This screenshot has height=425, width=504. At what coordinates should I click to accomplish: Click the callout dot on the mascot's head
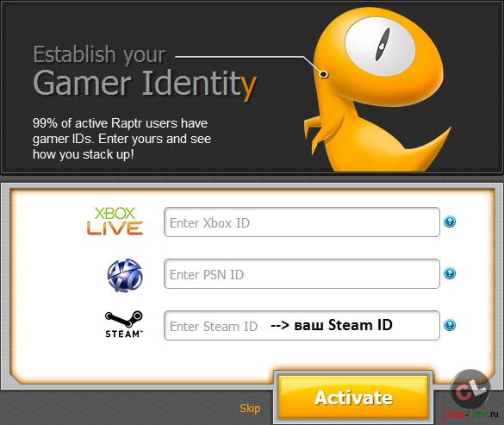tap(324, 74)
